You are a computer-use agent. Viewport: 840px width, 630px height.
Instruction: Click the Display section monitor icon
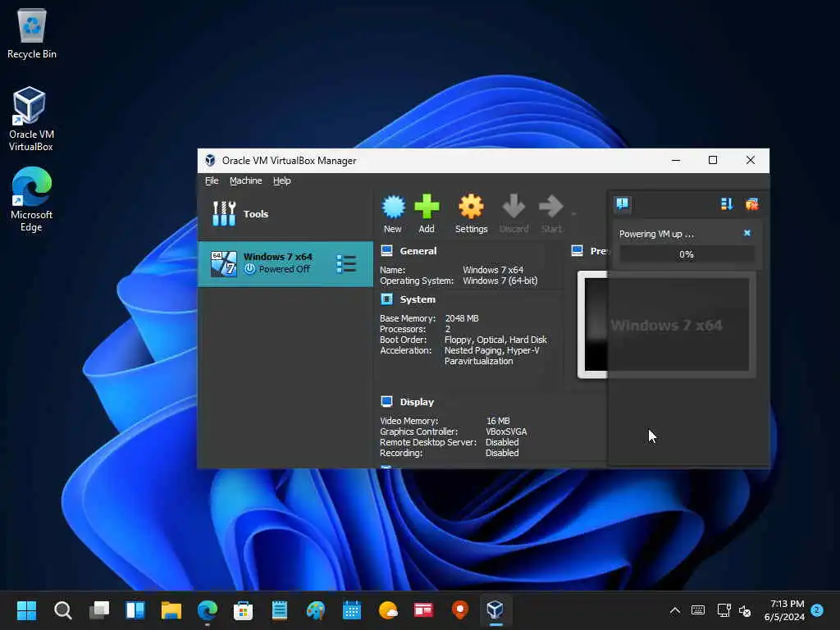click(x=387, y=401)
